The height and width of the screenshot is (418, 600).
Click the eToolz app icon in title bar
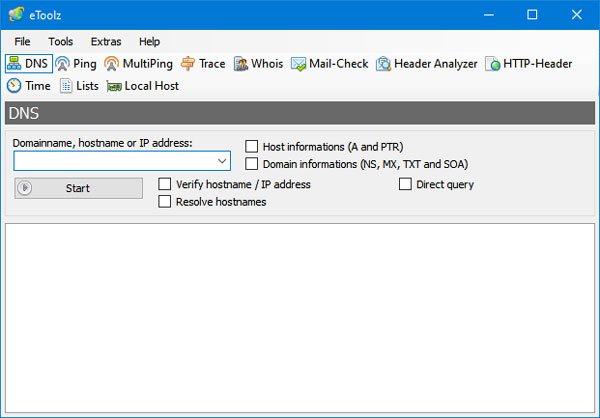click(16, 15)
